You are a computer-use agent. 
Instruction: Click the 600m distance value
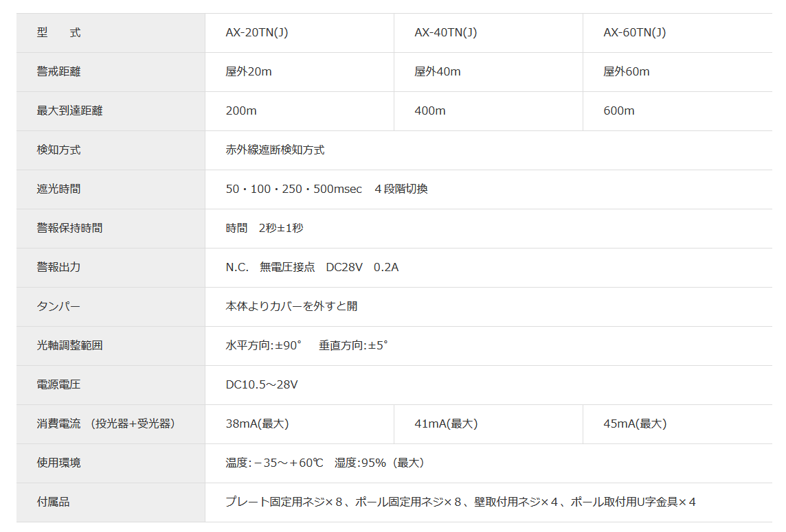[x=619, y=111]
